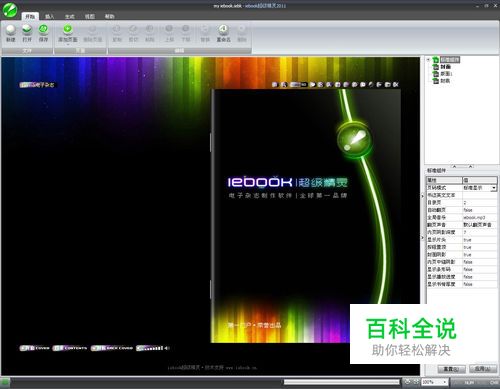Click the 重命名 rename icon
Image resolution: width=500 pixels, height=389 pixels.
(x=223, y=29)
